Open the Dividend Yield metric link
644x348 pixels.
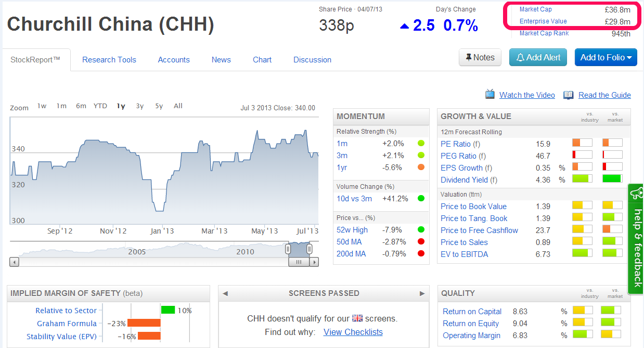pos(464,180)
